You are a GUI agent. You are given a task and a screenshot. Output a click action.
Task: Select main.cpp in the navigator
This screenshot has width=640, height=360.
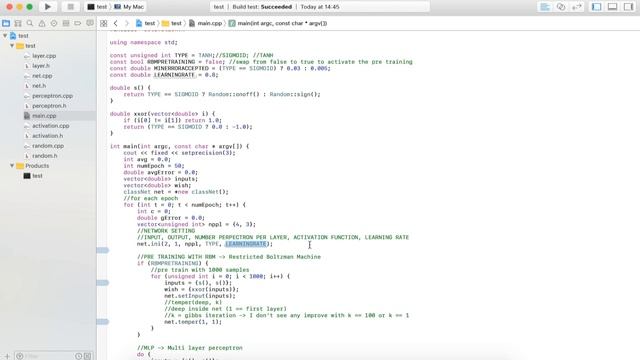44,116
